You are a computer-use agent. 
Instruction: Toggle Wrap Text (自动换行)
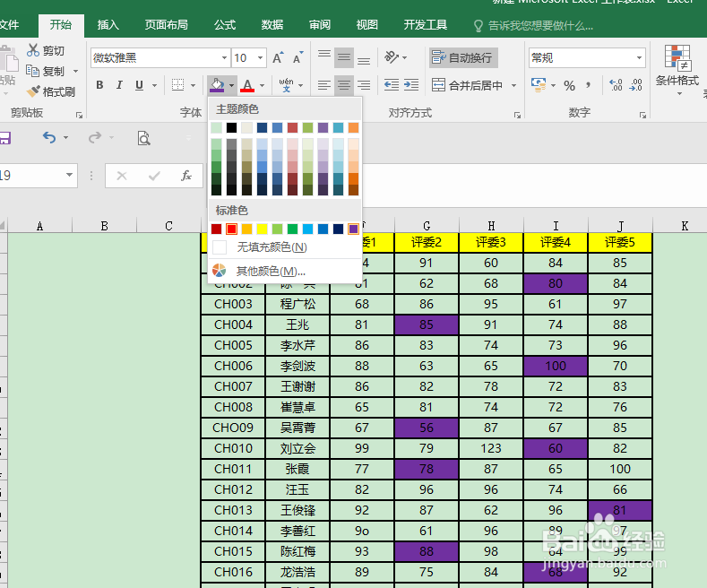[x=463, y=57]
